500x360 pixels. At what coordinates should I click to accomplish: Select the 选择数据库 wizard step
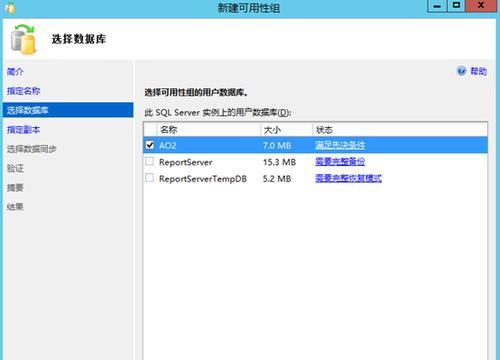[68, 110]
